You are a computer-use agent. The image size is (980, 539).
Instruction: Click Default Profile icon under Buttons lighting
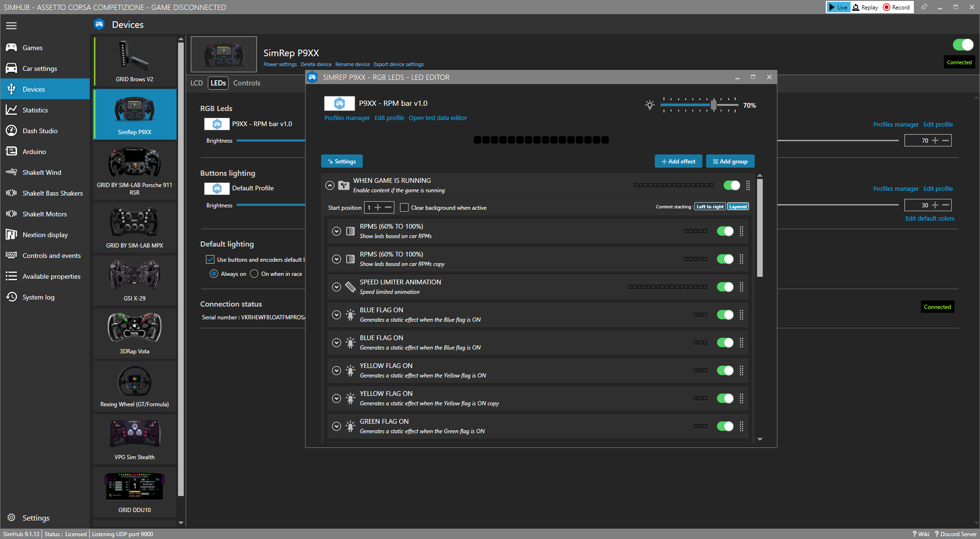pos(217,188)
